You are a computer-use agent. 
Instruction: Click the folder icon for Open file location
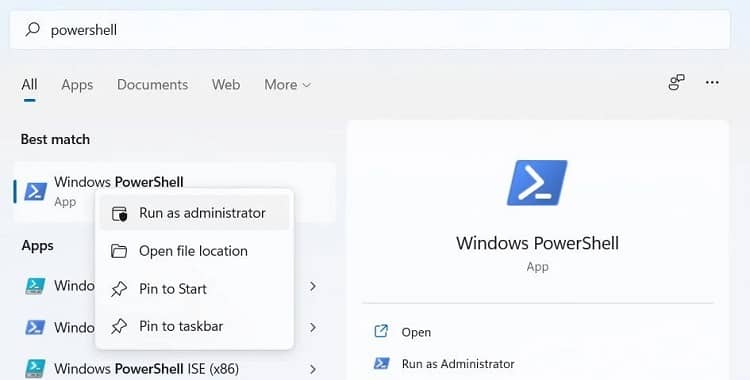[119, 251]
